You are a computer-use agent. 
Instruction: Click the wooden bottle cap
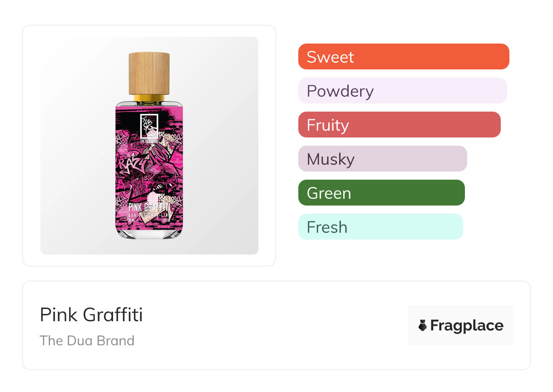(x=149, y=73)
